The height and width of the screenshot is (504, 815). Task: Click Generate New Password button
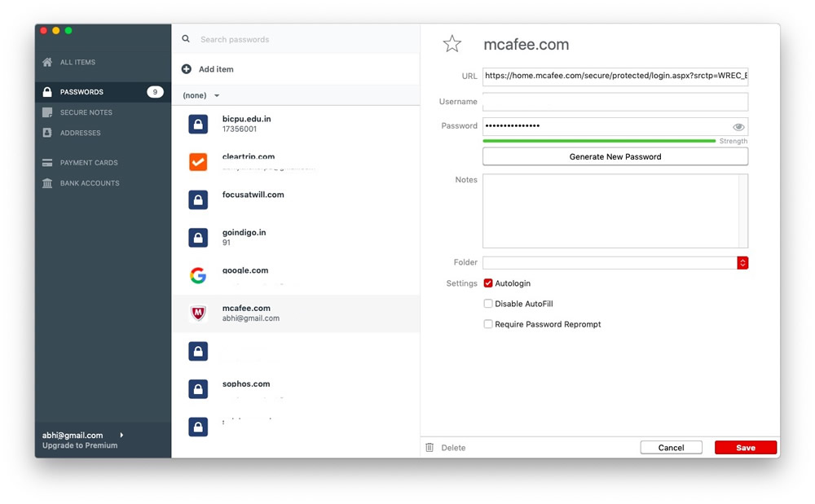click(615, 157)
